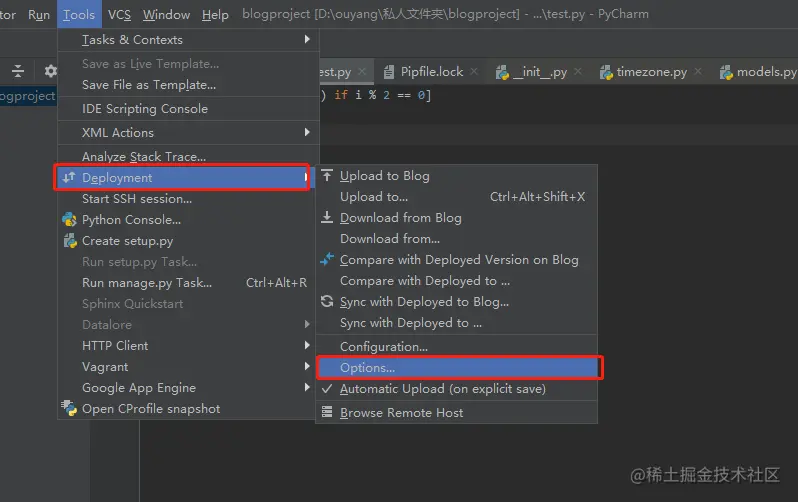Open the Window menu
798x502 pixels.
click(166, 15)
